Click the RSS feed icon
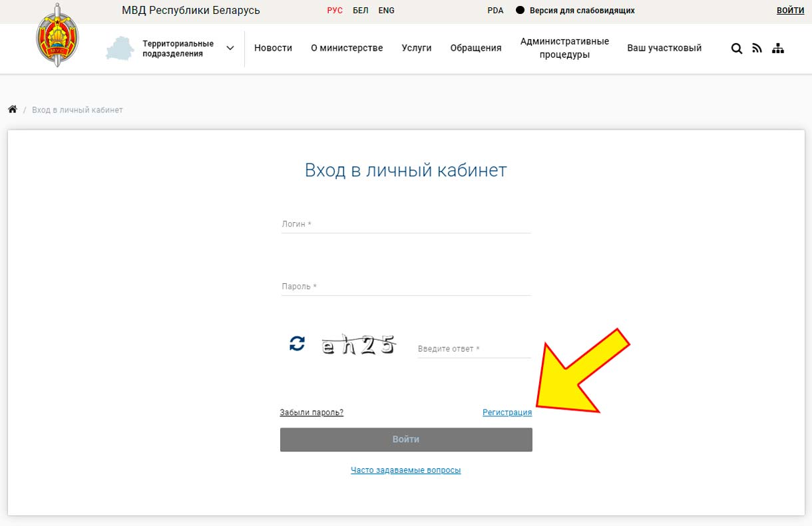The height and width of the screenshot is (526, 812). [x=757, y=49]
